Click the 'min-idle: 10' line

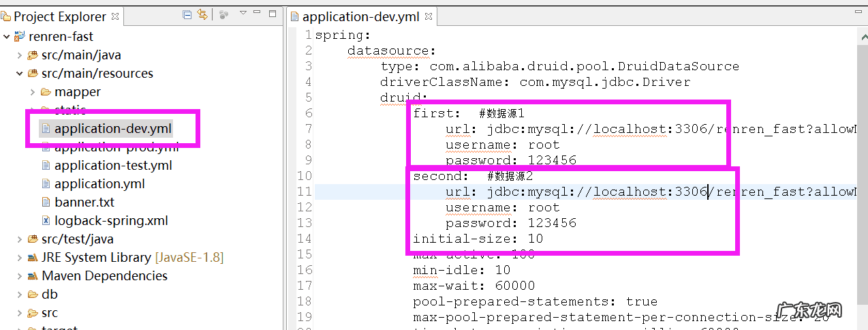pos(462,270)
